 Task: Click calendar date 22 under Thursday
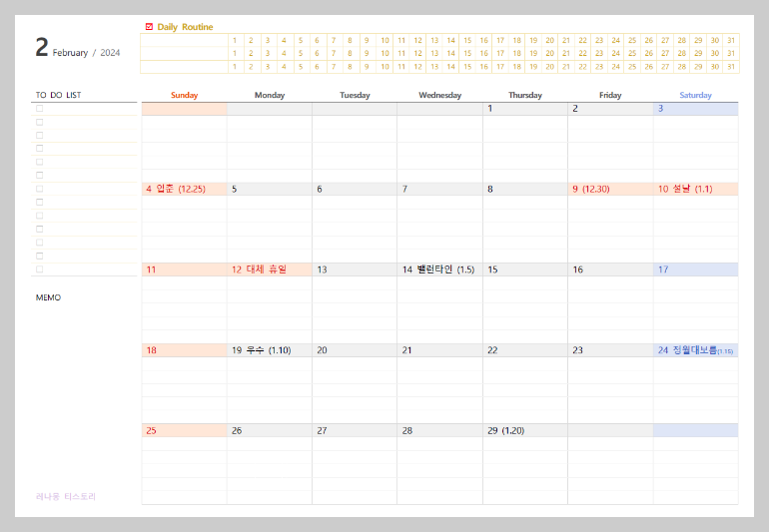[492, 350]
